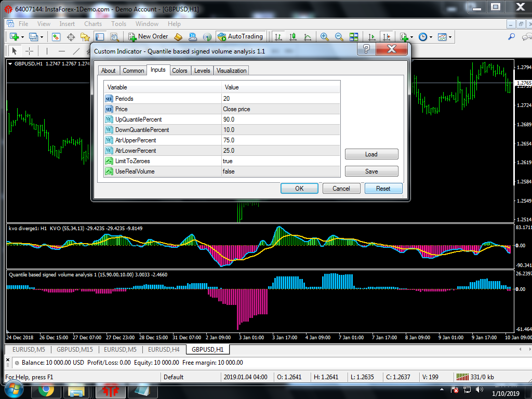Click the Cancel button

(341, 188)
